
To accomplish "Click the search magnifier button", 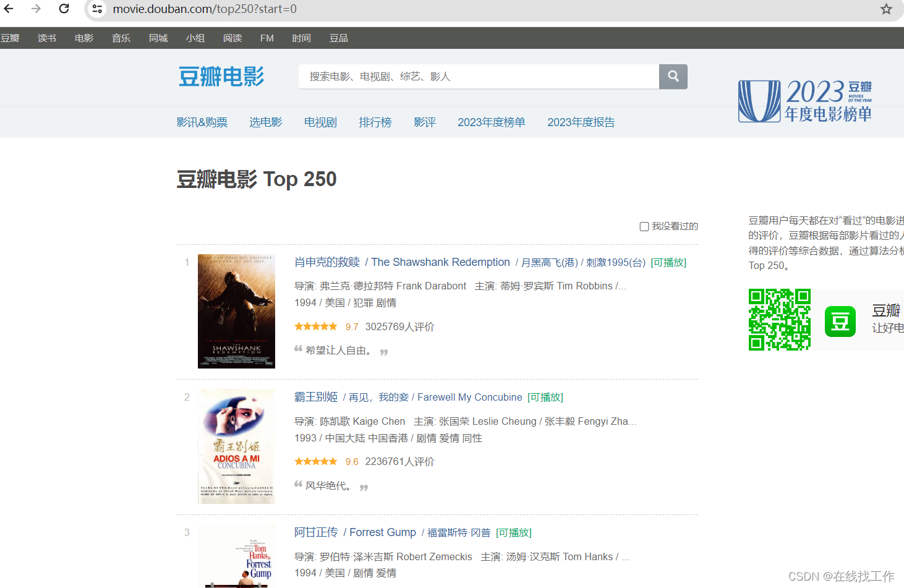I will coord(673,77).
